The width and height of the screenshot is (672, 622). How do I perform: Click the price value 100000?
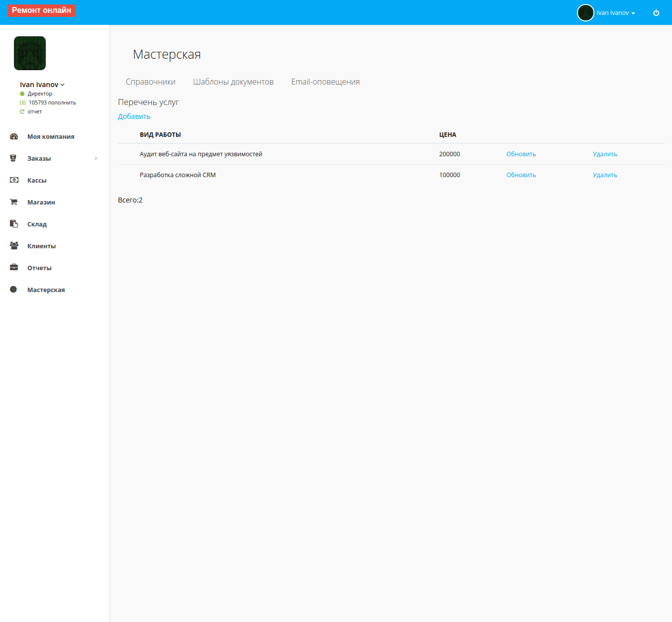[x=450, y=175]
